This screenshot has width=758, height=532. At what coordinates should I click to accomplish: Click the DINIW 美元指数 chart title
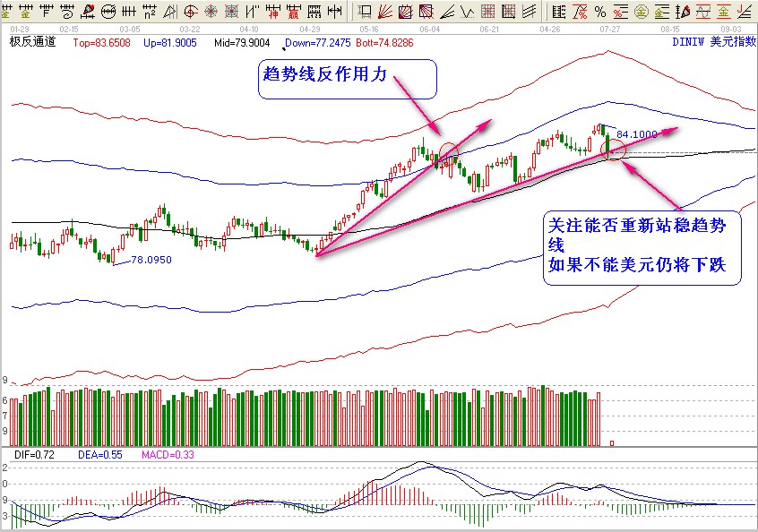click(712, 42)
